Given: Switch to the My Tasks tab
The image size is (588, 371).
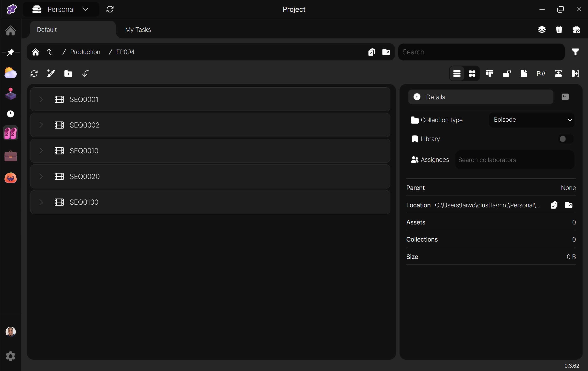Looking at the screenshot, I should pyautogui.click(x=138, y=30).
